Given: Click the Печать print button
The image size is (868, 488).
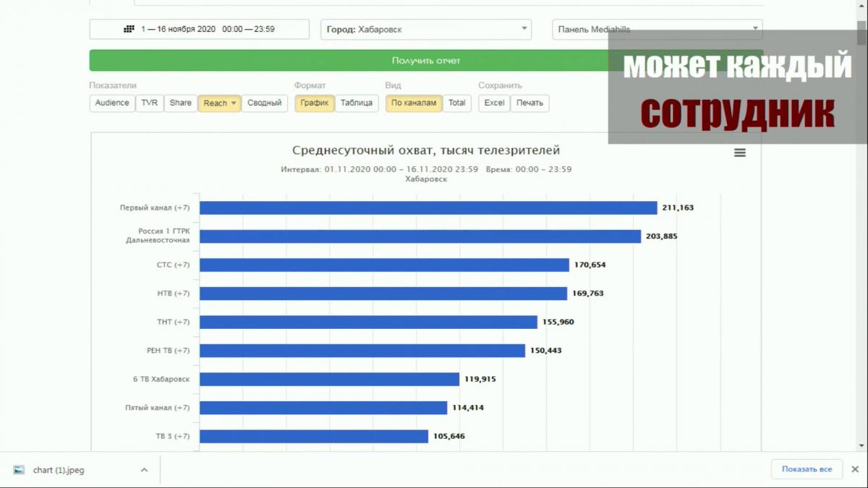Looking at the screenshot, I should click(529, 103).
